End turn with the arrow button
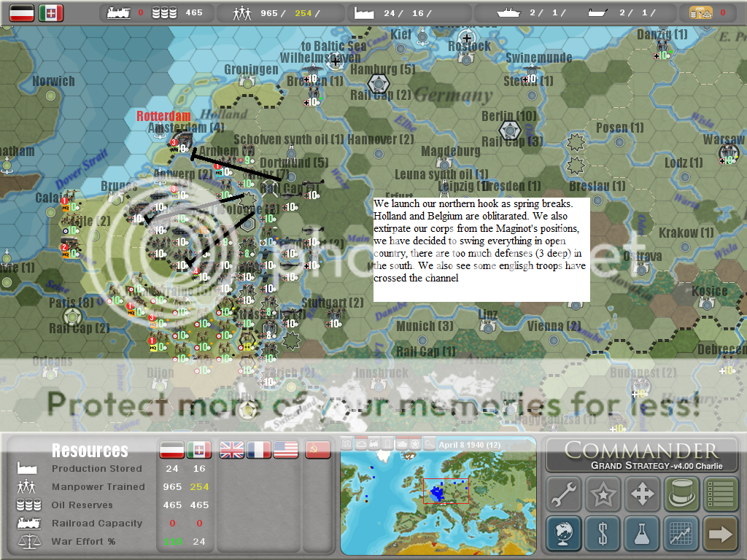 (721, 534)
